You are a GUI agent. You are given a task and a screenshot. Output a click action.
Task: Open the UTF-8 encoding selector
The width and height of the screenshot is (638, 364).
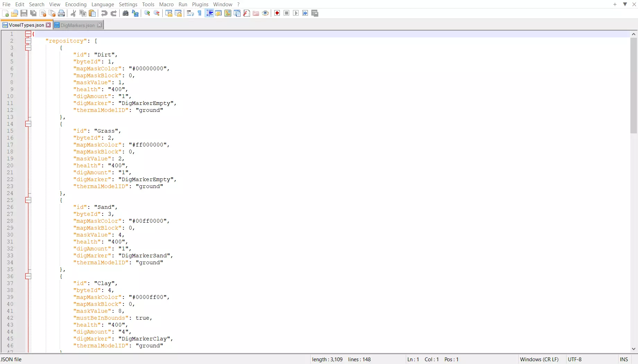point(575,359)
